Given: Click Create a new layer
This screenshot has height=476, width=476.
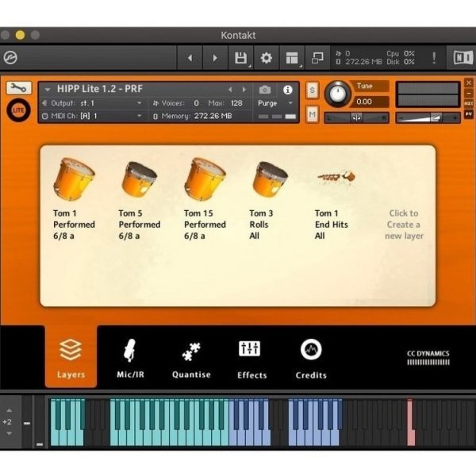Looking at the screenshot, I should [x=404, y=225].
